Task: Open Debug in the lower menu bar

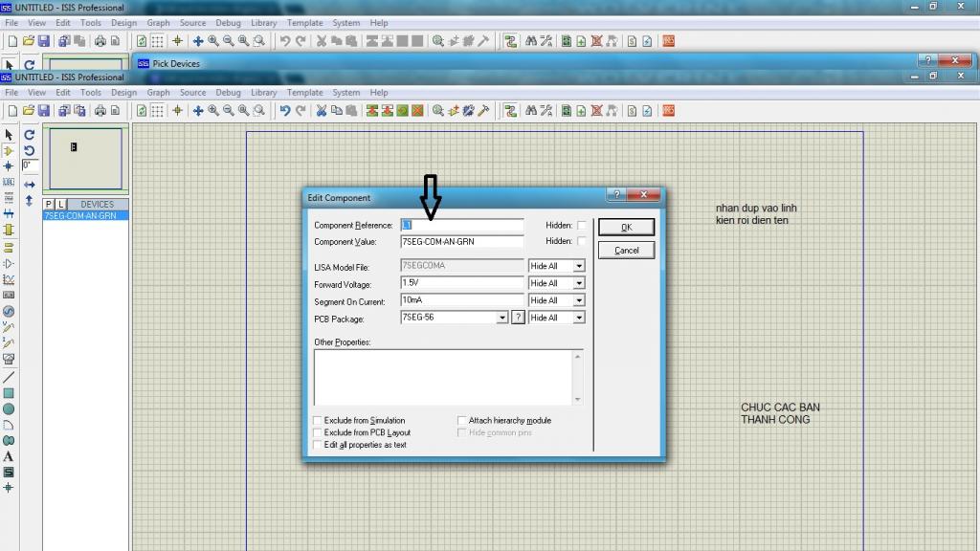Action: click(x=228, y=93)
